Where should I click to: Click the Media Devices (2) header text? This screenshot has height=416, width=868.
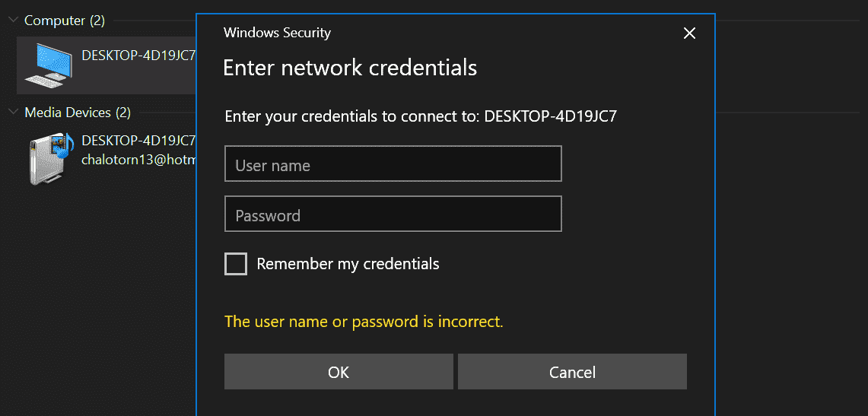tap(78, 113)
